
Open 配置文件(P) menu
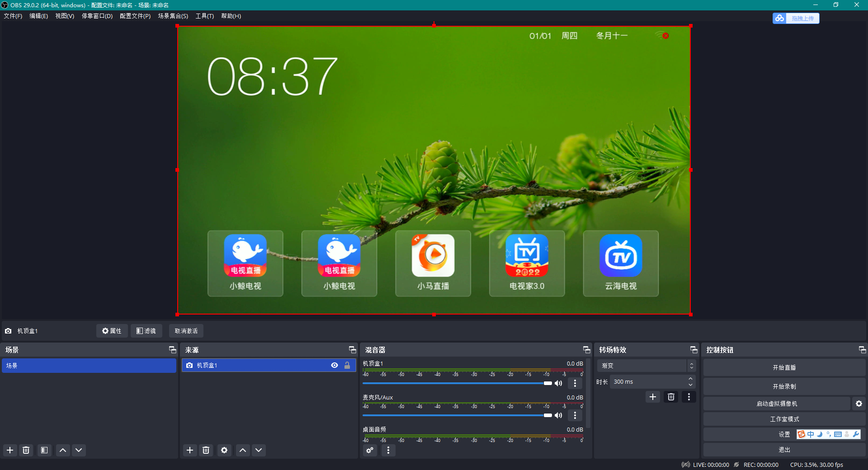click(x=135, y=16)
